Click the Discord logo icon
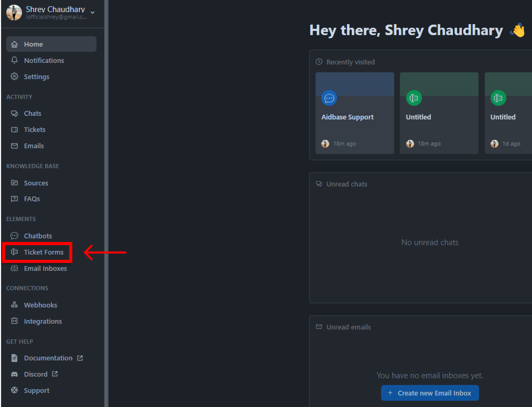532x407 pixels. [14, 374]
